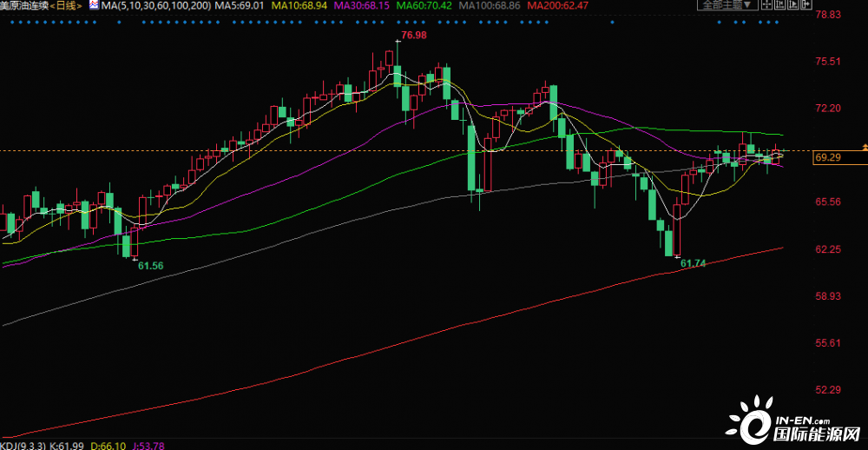Open MA(5,10,30,60,100,200) parameter settings

[x=155, y=5]
